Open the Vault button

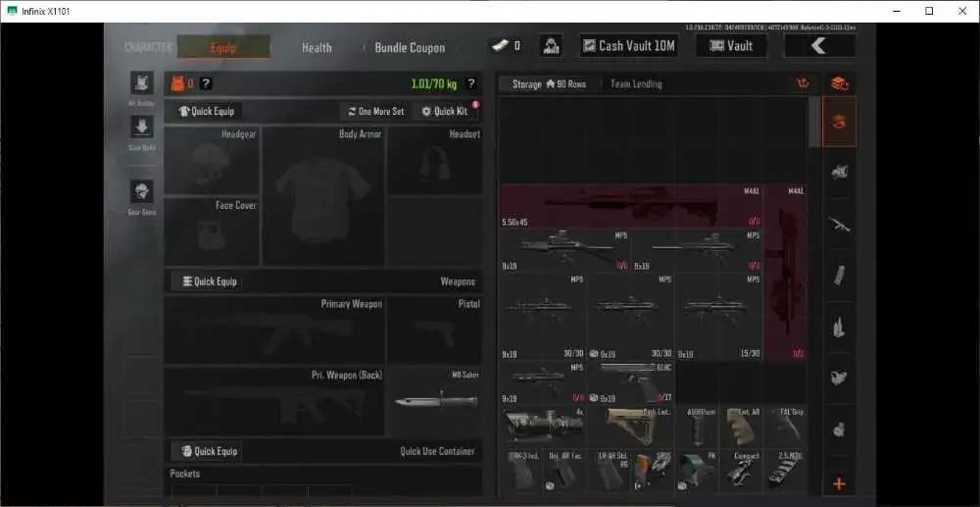(x=731, y=46)
